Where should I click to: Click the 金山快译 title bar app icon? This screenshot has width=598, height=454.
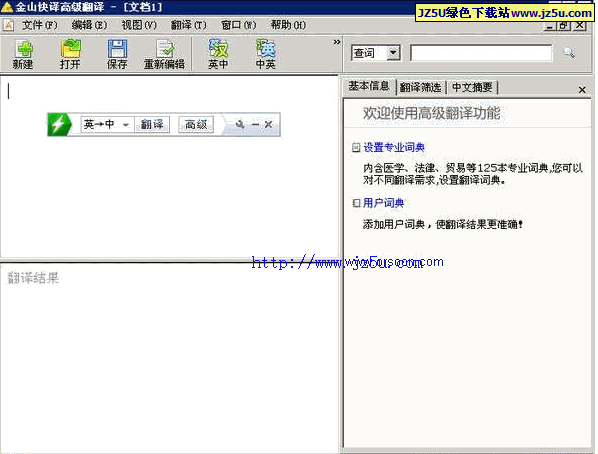coord(7,7)
